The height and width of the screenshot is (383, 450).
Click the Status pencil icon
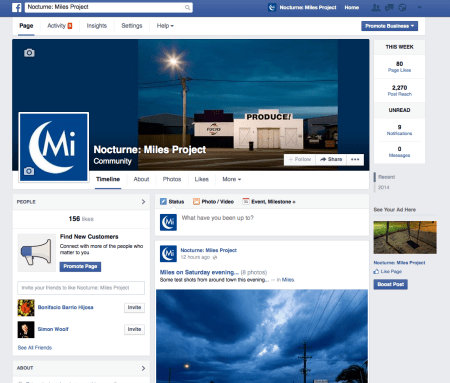163,201
